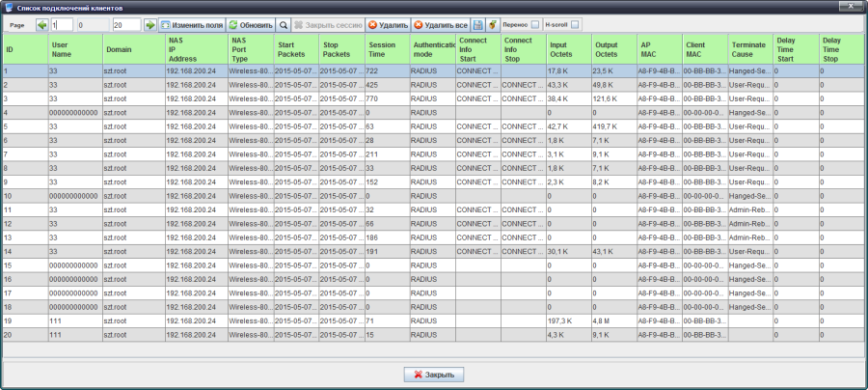Image resolution: width=868 pixels, height=390 pixels.
Task: Enable the Перенос checkbox
Action: tap(535, 24)
